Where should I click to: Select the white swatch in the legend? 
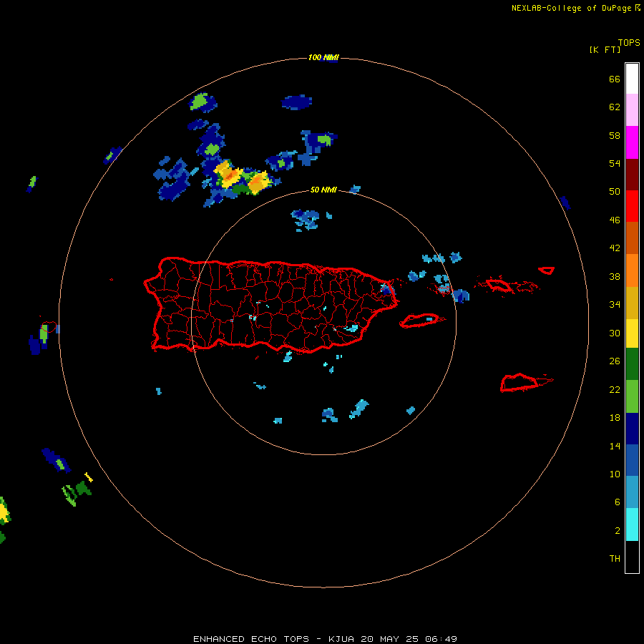pos(632,79)
